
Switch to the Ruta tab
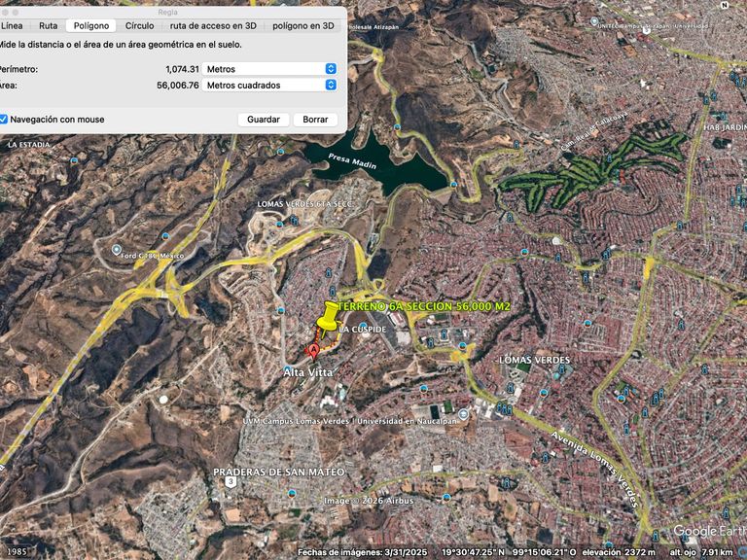point(48,26)
